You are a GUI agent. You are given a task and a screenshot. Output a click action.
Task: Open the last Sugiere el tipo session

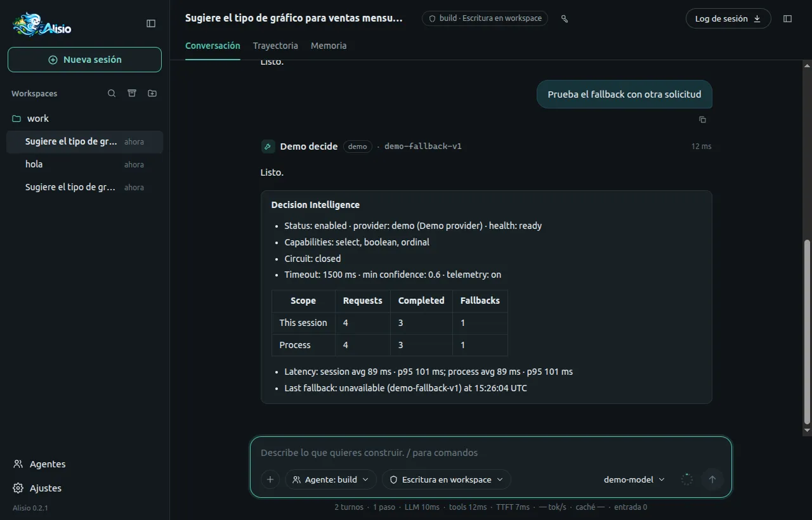(x=84, y=187)
